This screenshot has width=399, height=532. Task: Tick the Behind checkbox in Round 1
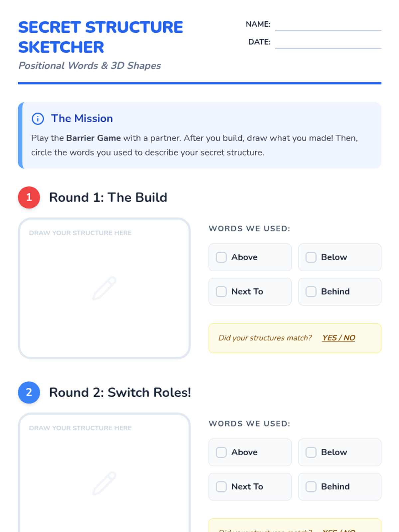point(311,292)
